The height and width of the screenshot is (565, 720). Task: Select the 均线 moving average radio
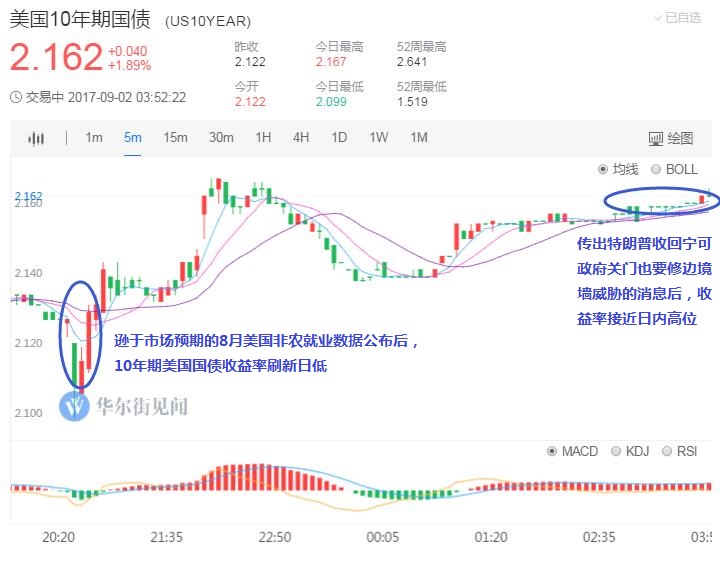click(x=602, y=170)
